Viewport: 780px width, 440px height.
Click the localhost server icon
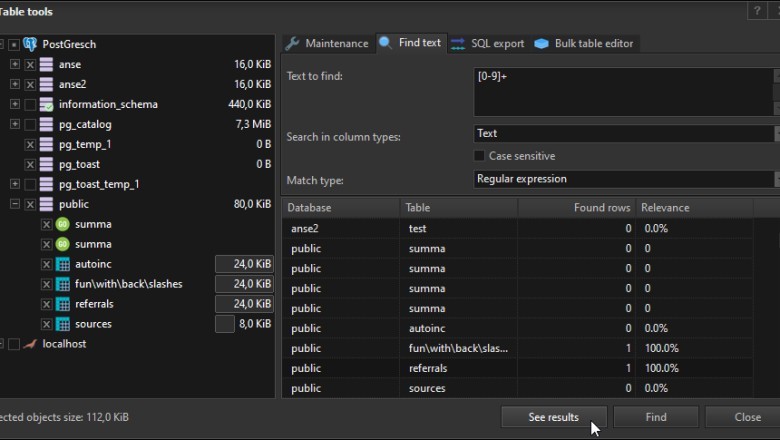(x=30, y=344)
